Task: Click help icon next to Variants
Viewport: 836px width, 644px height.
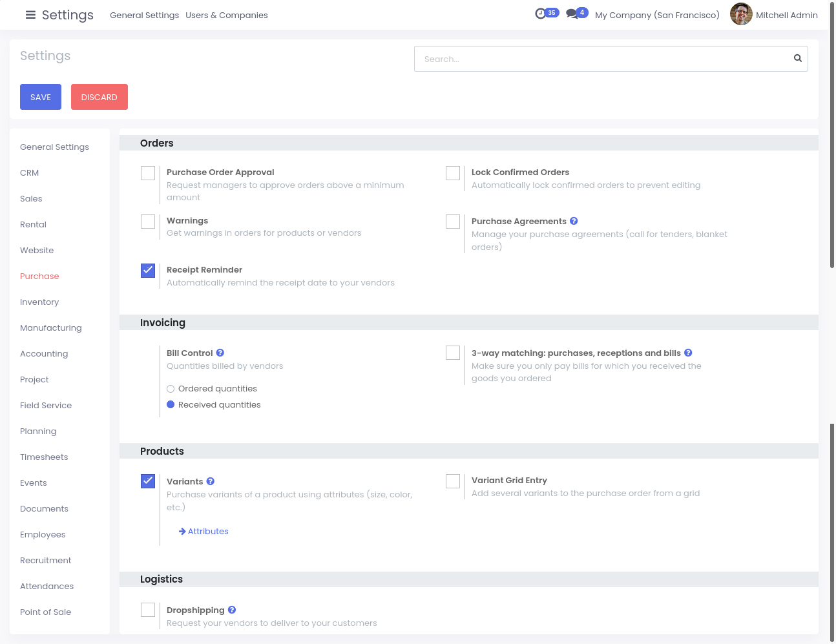Action: [211, 481]
